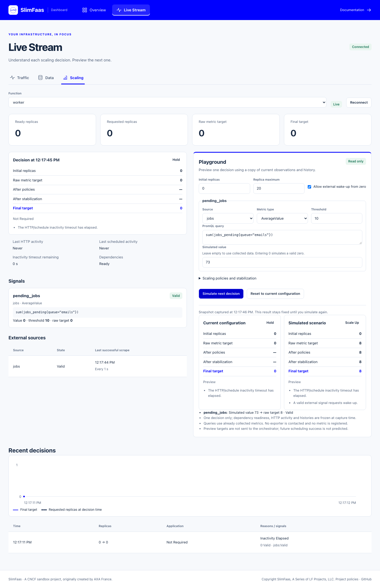Click Simulate next decision button
The height and width of the screenshot is (588, 380).
point(221,294)
